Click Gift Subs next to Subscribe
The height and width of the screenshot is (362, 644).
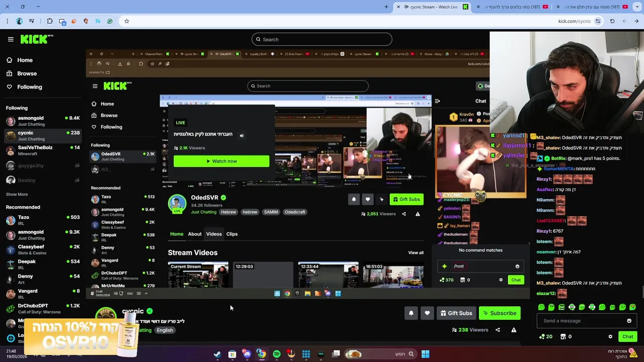pyautogui.click(x=456, y=313)
